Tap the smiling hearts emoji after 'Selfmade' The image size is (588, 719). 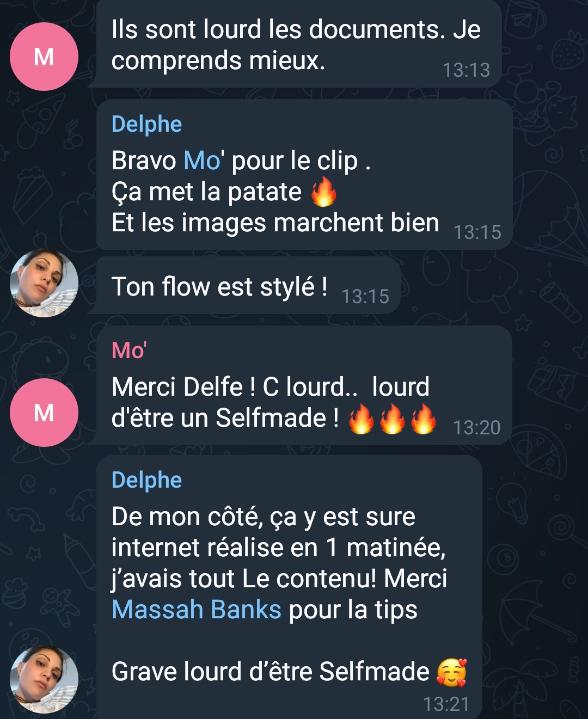click(452, 672)
